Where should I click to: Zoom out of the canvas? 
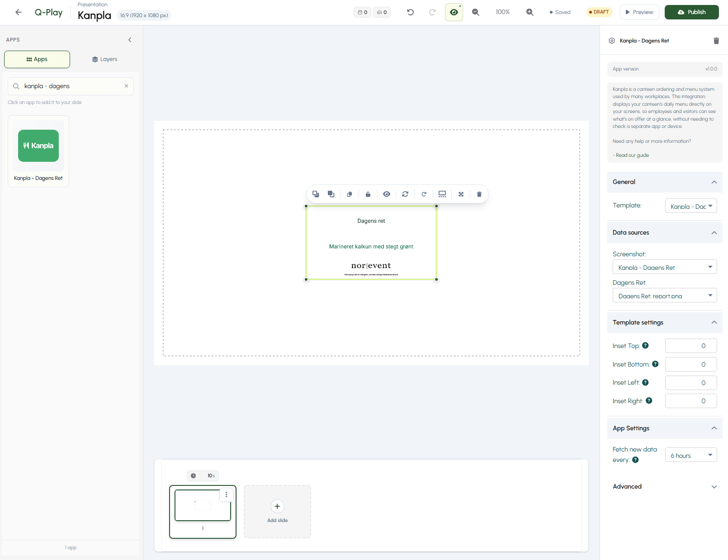(476, 12)
